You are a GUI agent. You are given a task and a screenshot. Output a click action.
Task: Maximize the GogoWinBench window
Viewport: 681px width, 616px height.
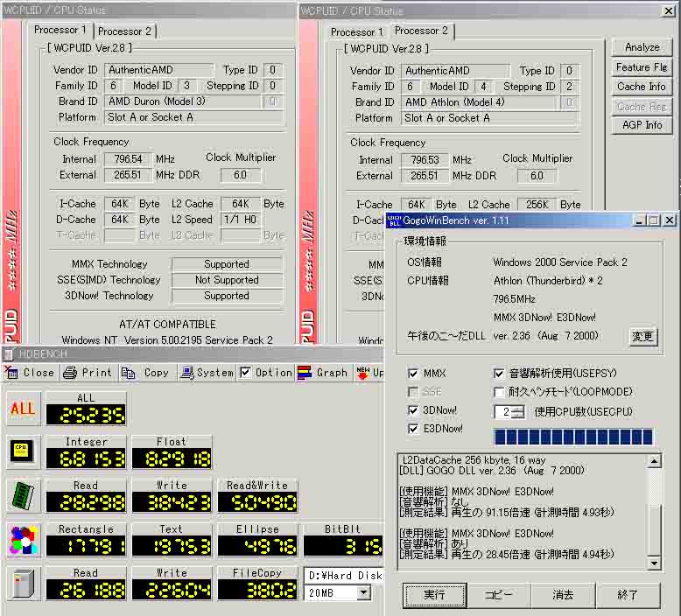pyautogui.click(x=653, y=220)
